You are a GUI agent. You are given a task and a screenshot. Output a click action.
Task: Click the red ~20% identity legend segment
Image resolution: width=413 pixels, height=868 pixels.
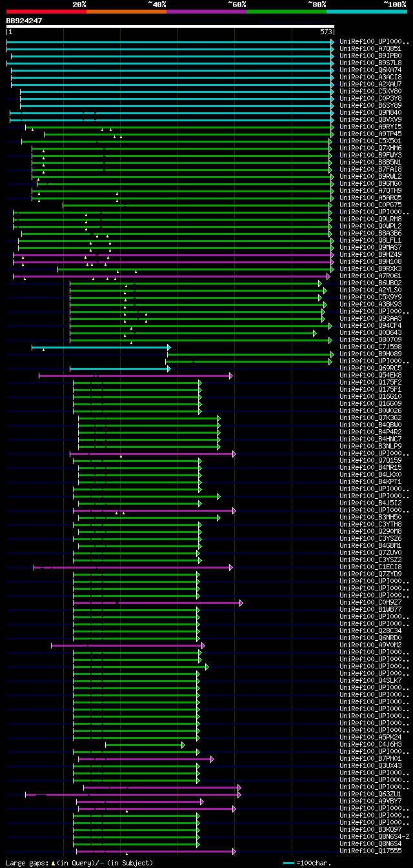(x=46, y=12)
